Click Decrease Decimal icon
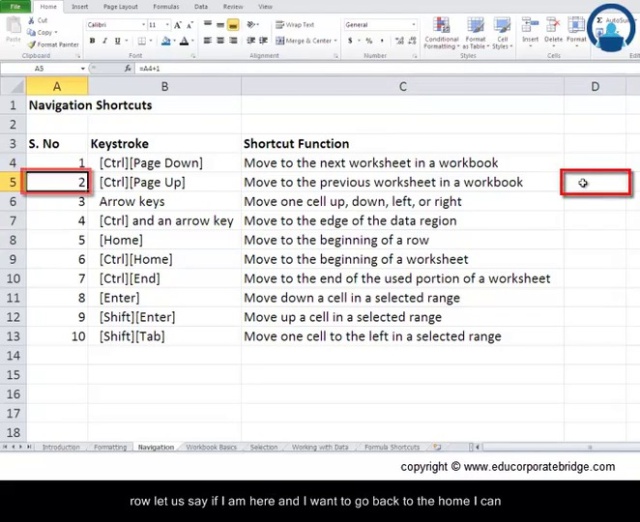The height and width of the screenshot is (522, 640). (x=412, y=41)
